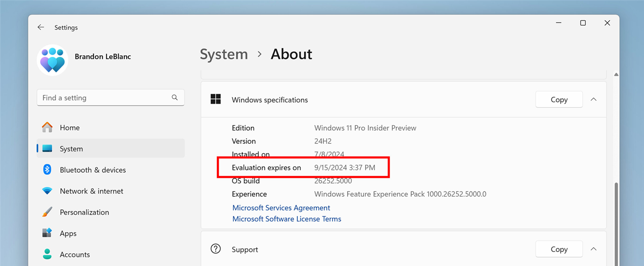The height and width of the screenshot is (266, 644).
Task: Click the Support section heading text
Action: click(x=245, y=249)
